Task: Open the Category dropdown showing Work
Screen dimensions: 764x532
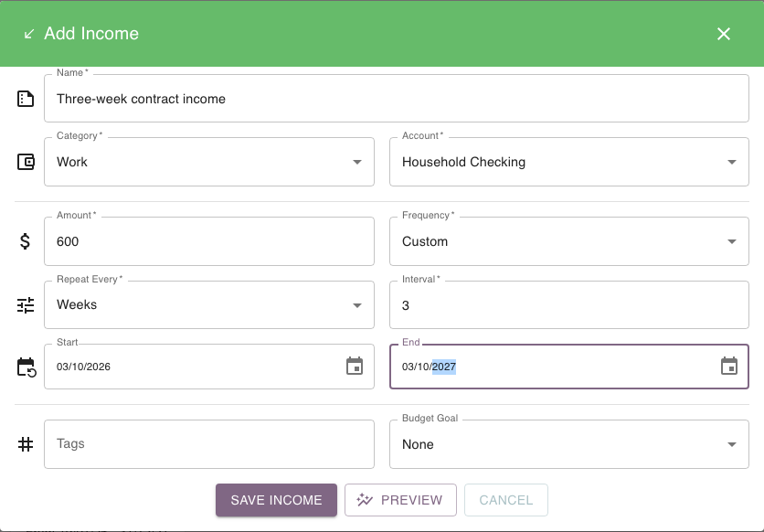Action: (x=209, y=162)
